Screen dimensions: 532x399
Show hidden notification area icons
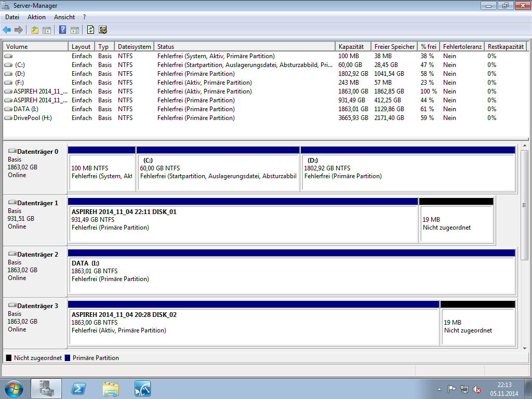[x=439, y=389]
